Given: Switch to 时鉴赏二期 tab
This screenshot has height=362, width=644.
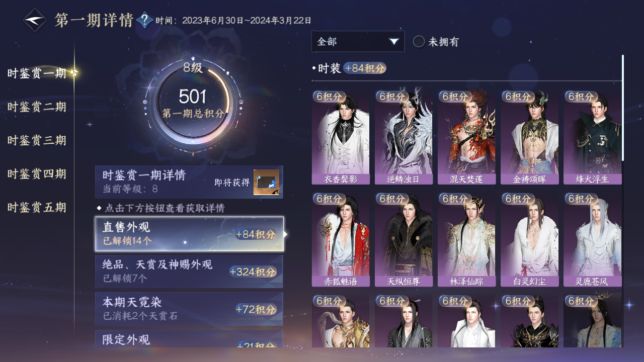Looking at the screenshot, I should click(x=37, y=107).
